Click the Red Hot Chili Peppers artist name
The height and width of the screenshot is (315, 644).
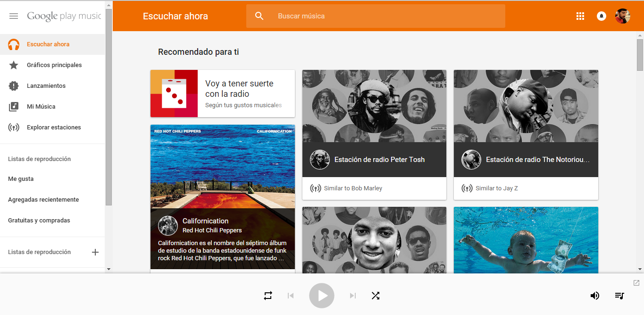point(212,230)
